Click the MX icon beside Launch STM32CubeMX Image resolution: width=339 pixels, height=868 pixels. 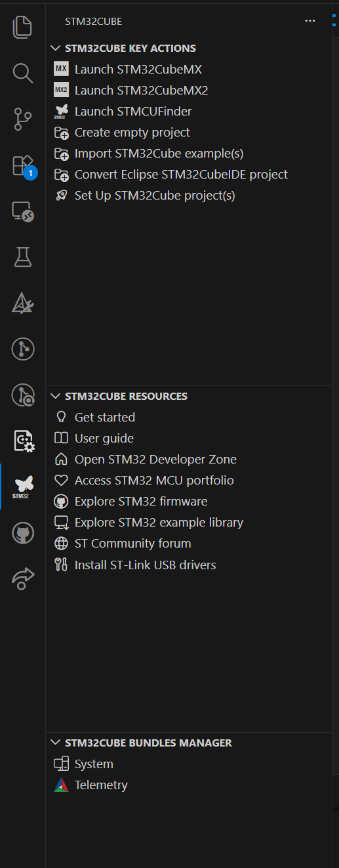(x=61, y=69)
